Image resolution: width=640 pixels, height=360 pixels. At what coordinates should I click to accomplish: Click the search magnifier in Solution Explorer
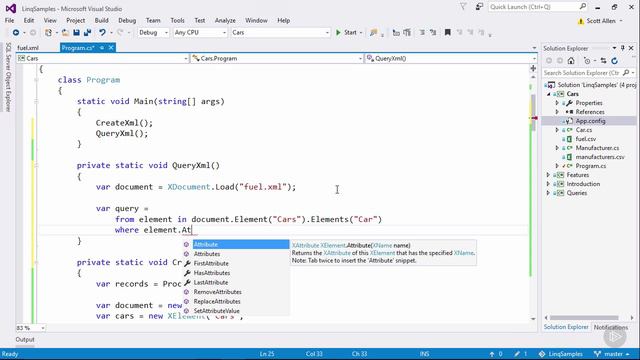(x=626, y=73)
